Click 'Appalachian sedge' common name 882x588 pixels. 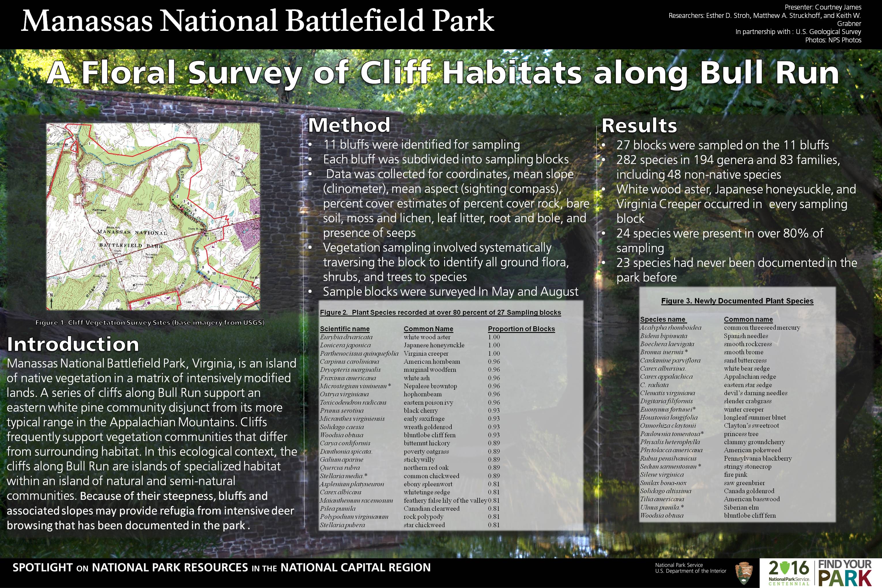(x=750, y=377)
